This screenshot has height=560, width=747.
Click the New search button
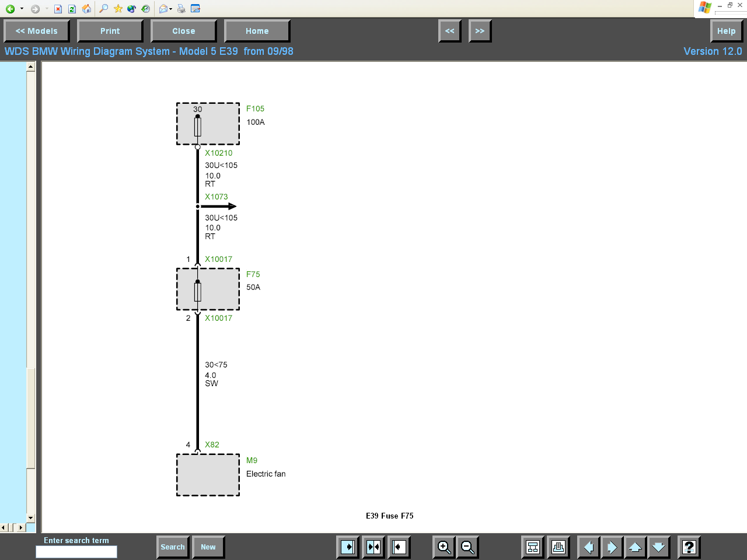click(x=208, y=547)
